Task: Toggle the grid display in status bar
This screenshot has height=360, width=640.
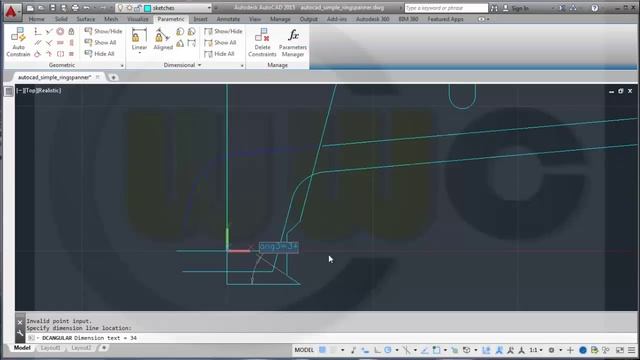Action: 322,350
